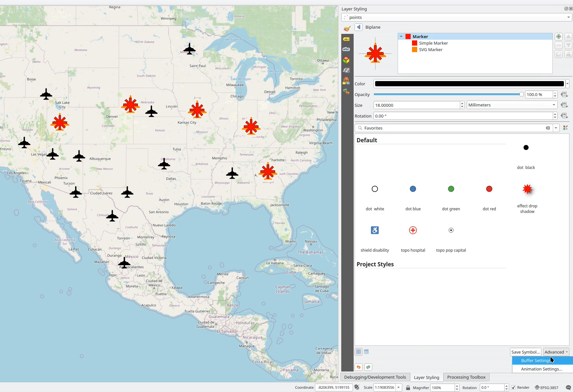Choose Animation Settings from Advanced menu
This screenshot has width=573, height=392.
coord(541,369)
